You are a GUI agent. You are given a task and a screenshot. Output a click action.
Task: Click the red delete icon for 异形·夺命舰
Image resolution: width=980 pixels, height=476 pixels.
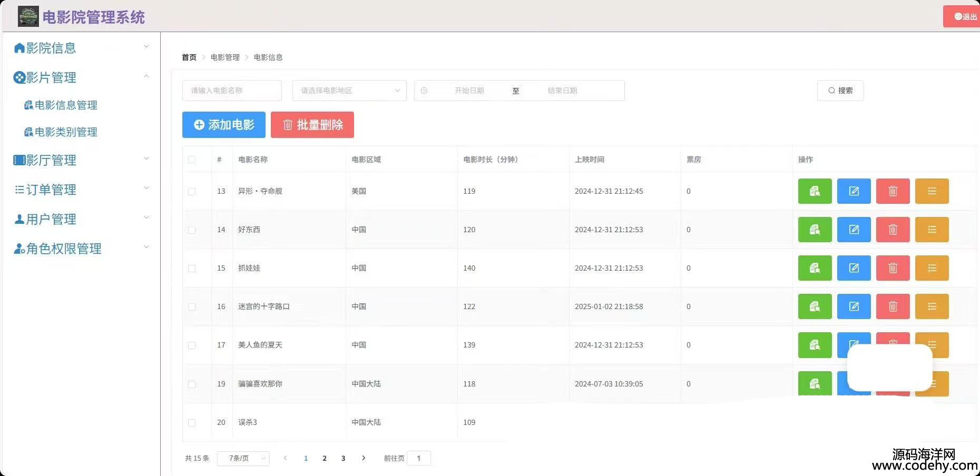(x=893, y=191)
